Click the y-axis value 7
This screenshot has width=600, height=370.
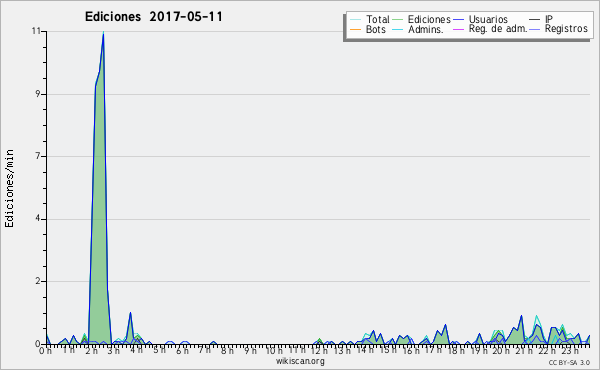pos(38,156)
